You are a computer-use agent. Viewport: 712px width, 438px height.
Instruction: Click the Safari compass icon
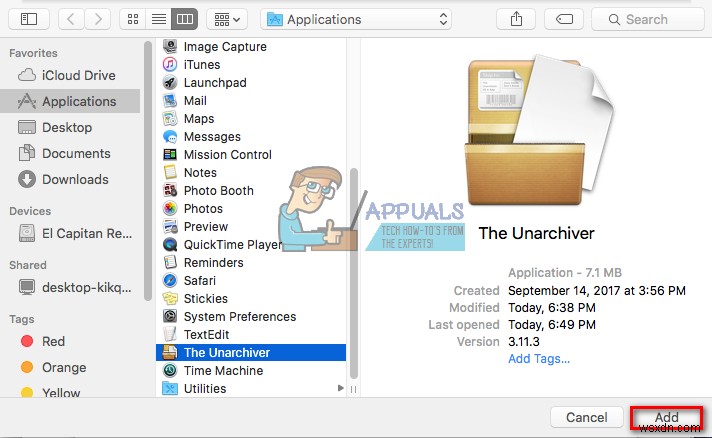click(170, 281)
